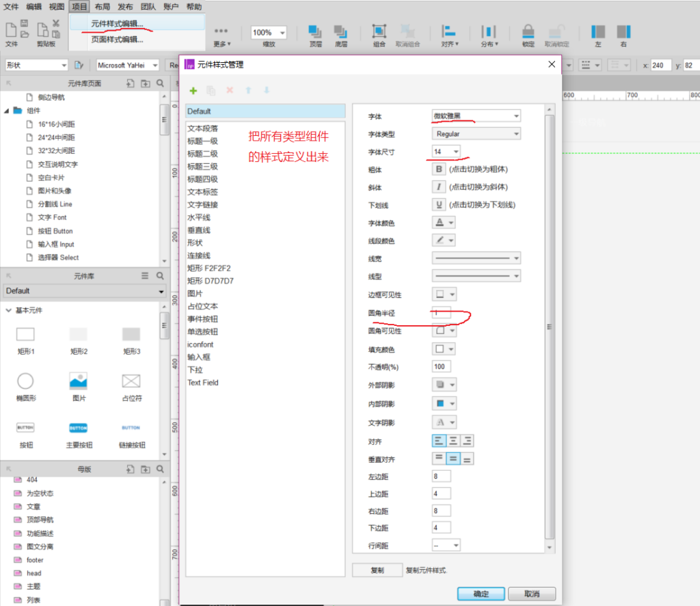This screenshot has height=606, width=700.
Task: Click the add folder icon in 元件库页面 panel
Action: click(146, 83)
